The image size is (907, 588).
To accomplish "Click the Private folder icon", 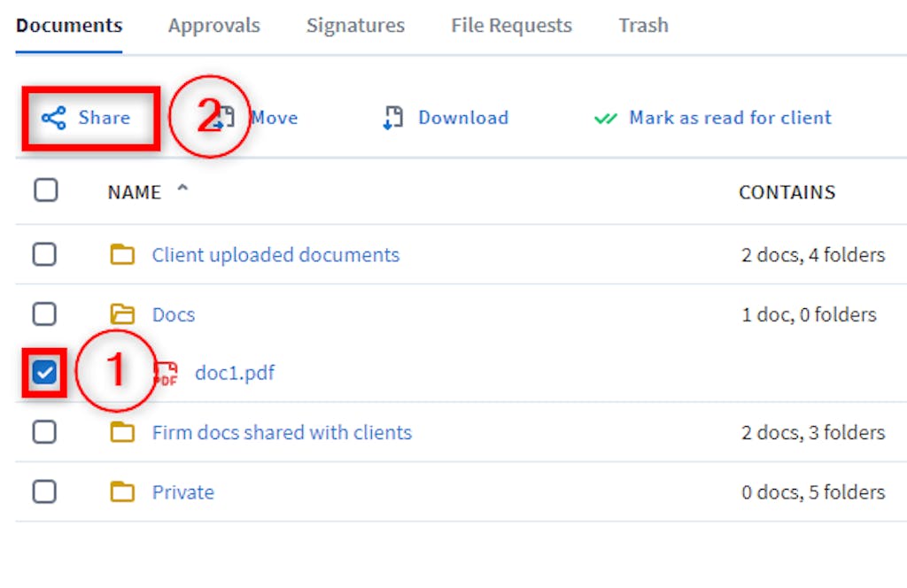I will (122, 492).
